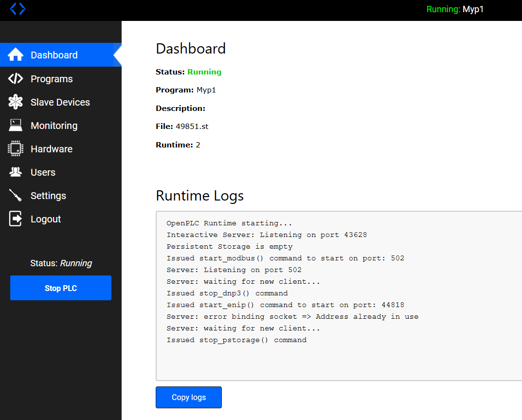This screenshot has width=522, height=420.
Task: Click the Users people icon
Action: point(16,172)
